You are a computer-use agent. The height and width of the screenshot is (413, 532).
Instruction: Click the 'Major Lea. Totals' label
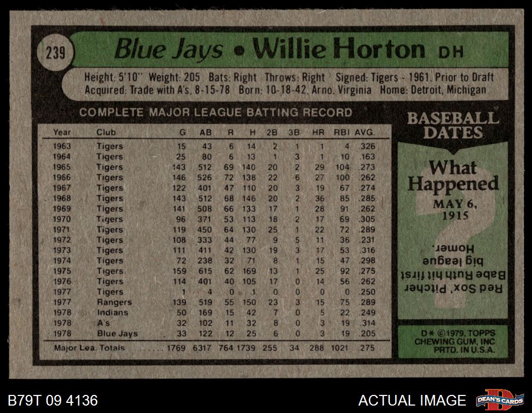click(x=89, y=348)
